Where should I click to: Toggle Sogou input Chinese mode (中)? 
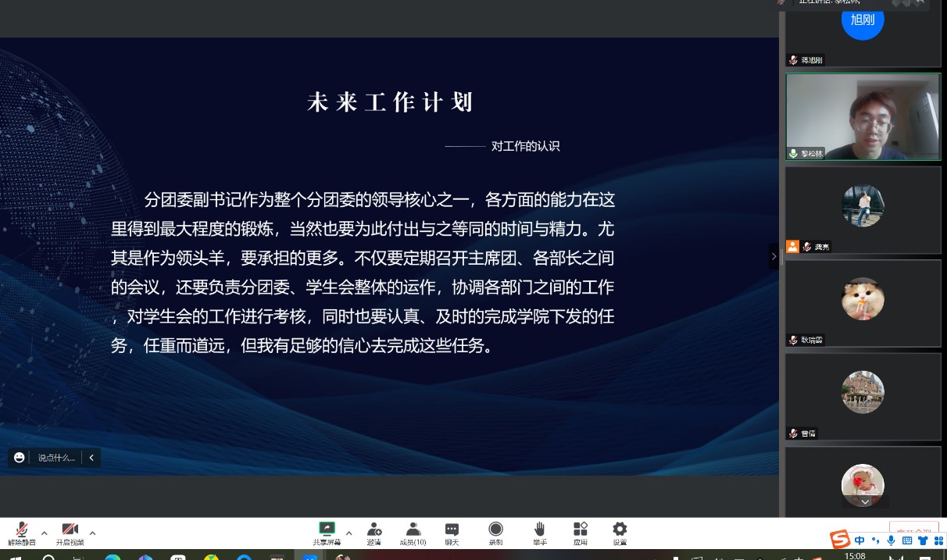pos(859,540)
